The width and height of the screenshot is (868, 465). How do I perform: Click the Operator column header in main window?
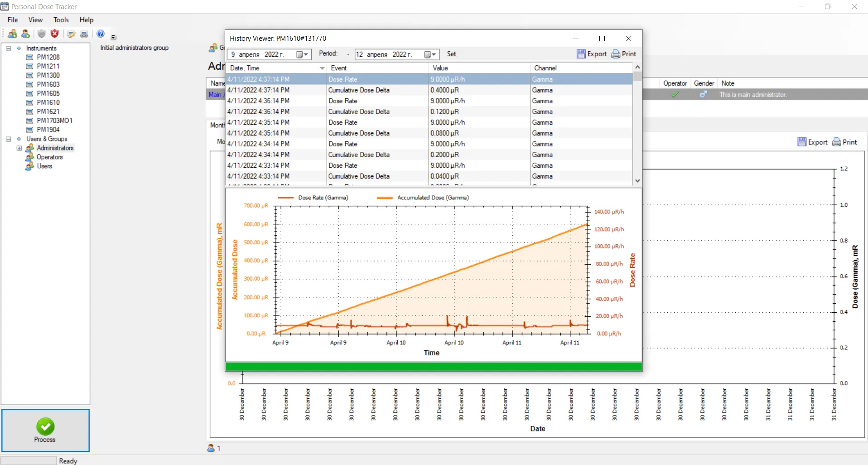(x=675, y=83)
